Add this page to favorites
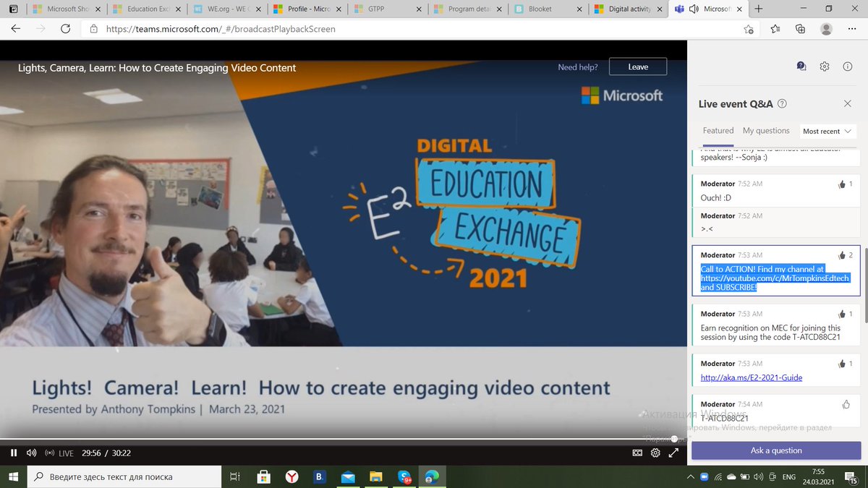The image size is (868, 488). pos(749,29)
